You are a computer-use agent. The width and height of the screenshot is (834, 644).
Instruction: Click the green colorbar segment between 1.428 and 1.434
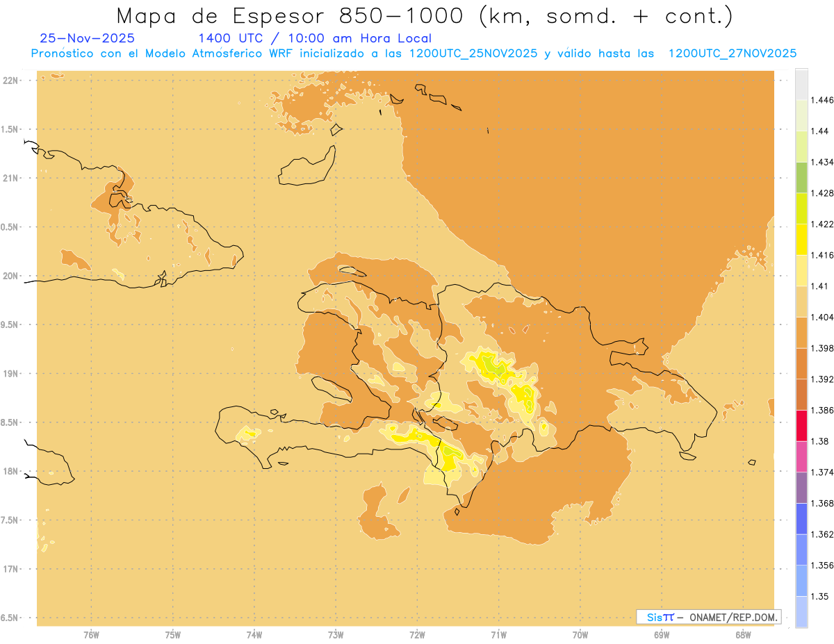click(x=801, y=177)
